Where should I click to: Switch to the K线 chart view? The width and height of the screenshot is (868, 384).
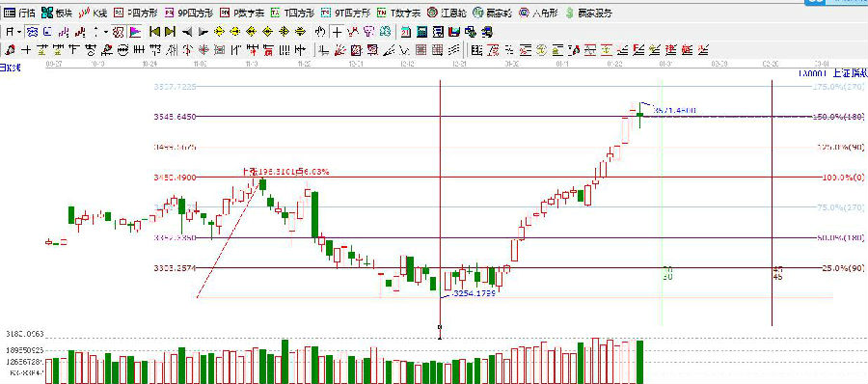tap(93, 13)
